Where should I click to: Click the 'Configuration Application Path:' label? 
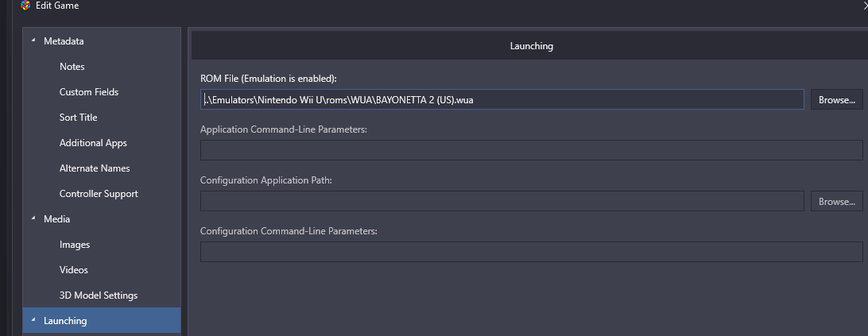(x=265, y=180)
